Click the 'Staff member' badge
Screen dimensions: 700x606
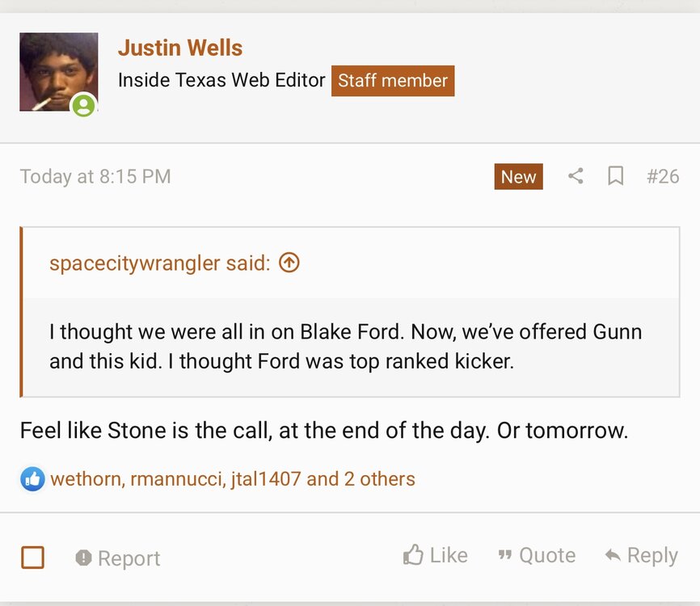tap(393, 81)
